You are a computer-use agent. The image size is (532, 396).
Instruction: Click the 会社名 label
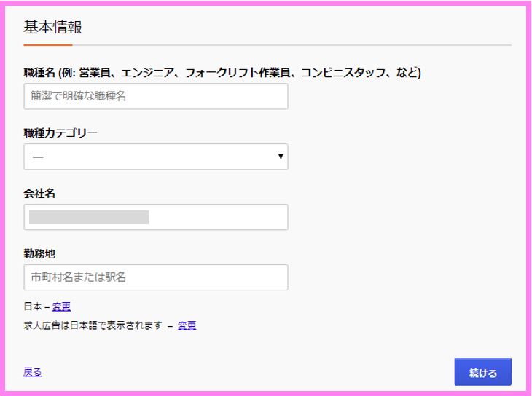tap(39, 193)
